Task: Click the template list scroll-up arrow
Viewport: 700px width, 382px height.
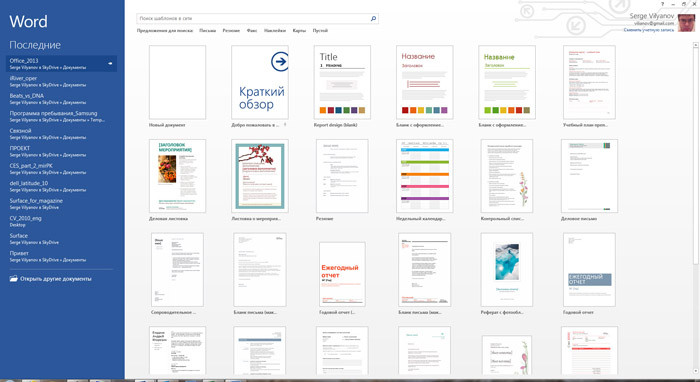Action: [696, 45]
